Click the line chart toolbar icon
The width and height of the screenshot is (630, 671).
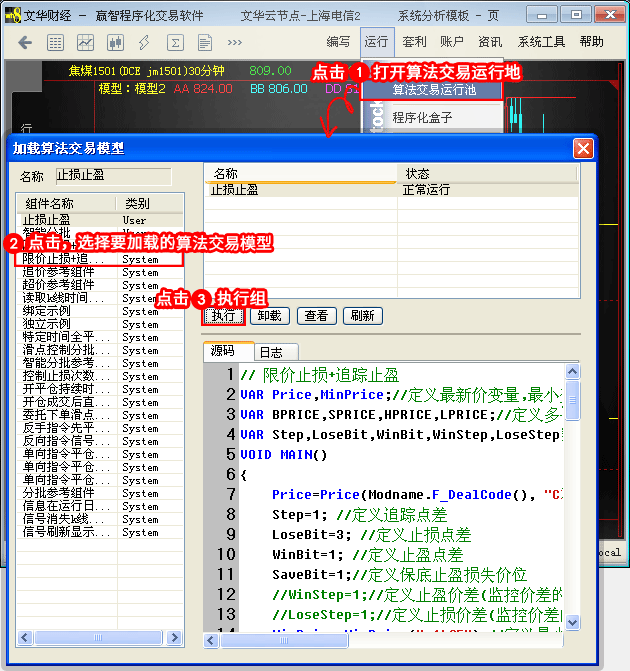pyautogui.click(x=85, y=42)
